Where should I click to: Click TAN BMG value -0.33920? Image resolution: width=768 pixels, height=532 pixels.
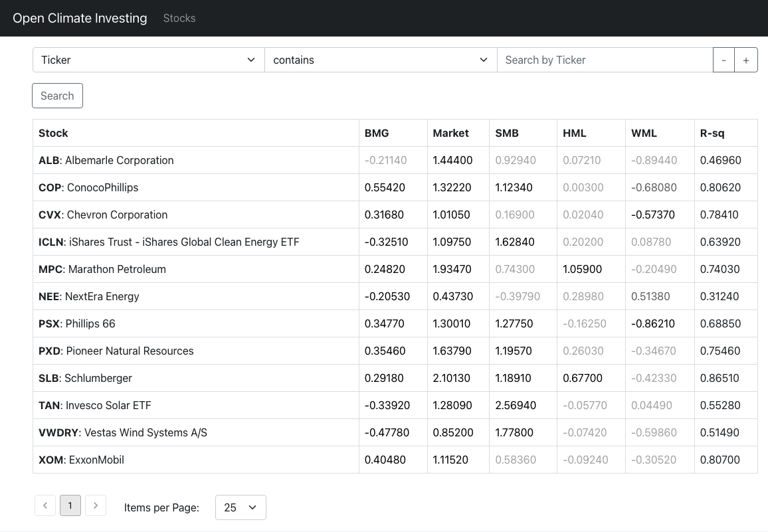coord(387,405)
